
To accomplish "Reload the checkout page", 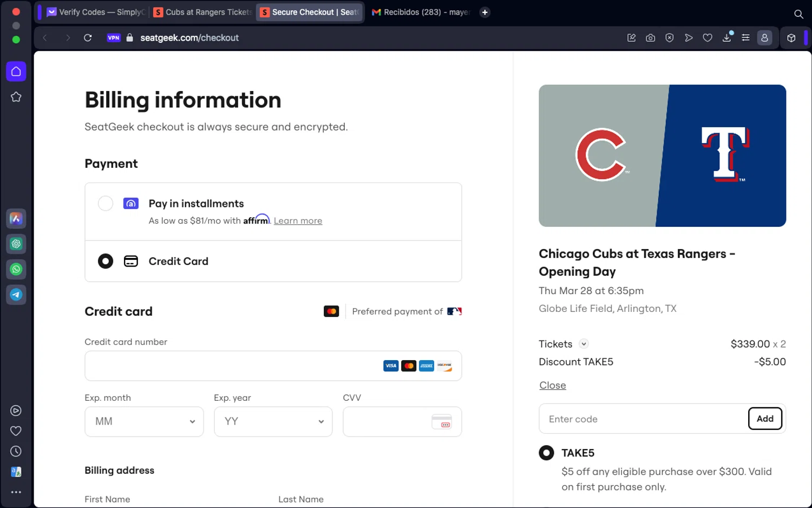I will pyautogui.click(x=88, y=38).
